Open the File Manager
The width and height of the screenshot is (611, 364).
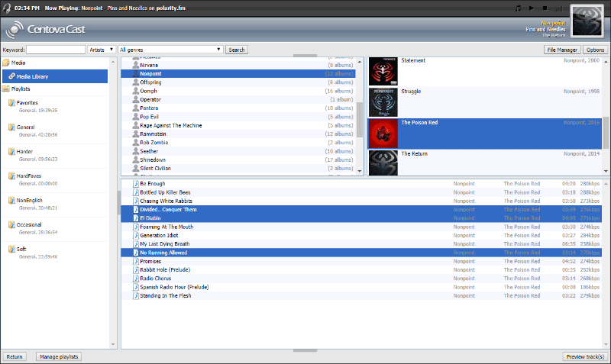pyautogui.click(x=562, y=50)
